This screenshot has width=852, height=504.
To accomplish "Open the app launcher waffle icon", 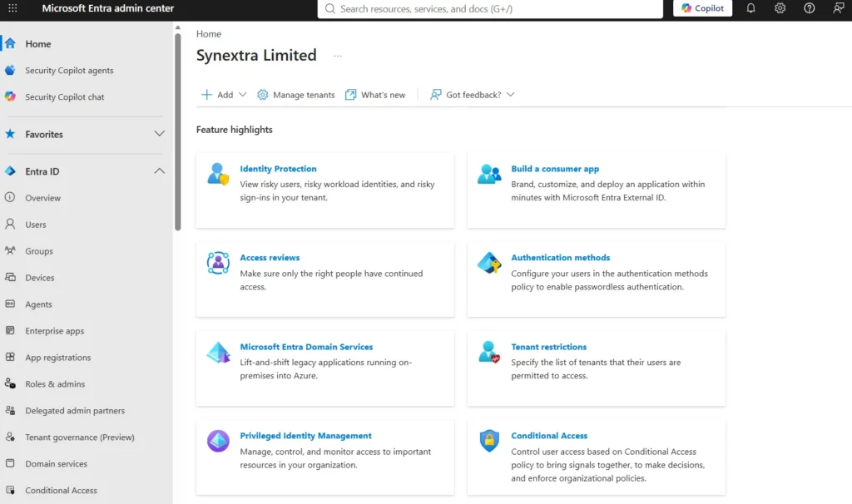I will point(12,8).
